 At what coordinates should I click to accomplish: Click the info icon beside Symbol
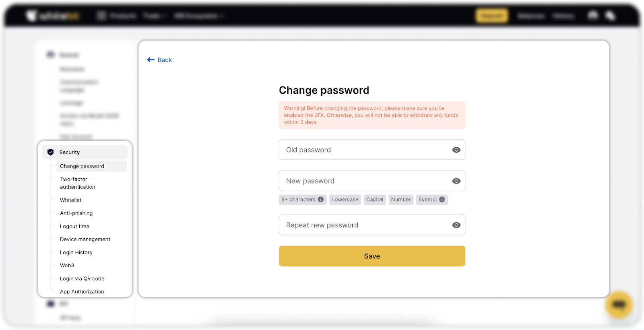click(x=442, y=200)
